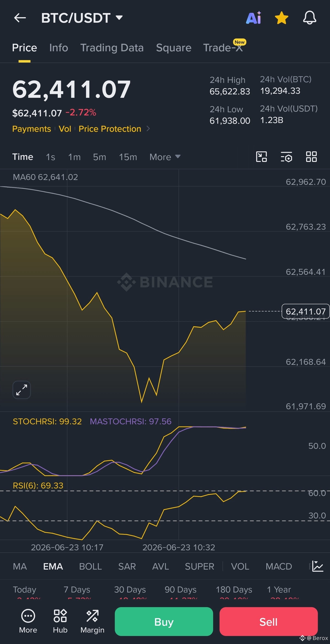Tap the MA60 62,641.02 label

point(45,177)
